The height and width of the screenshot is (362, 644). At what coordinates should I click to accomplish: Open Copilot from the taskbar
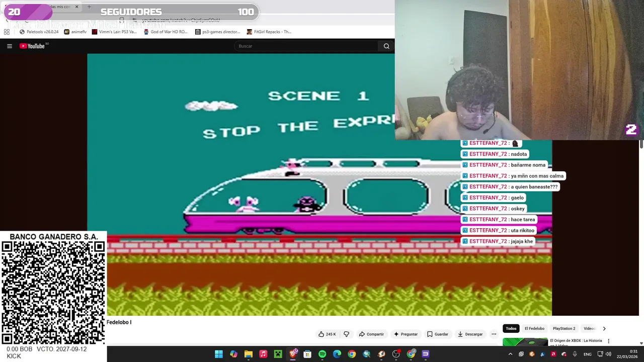(233, 354)
